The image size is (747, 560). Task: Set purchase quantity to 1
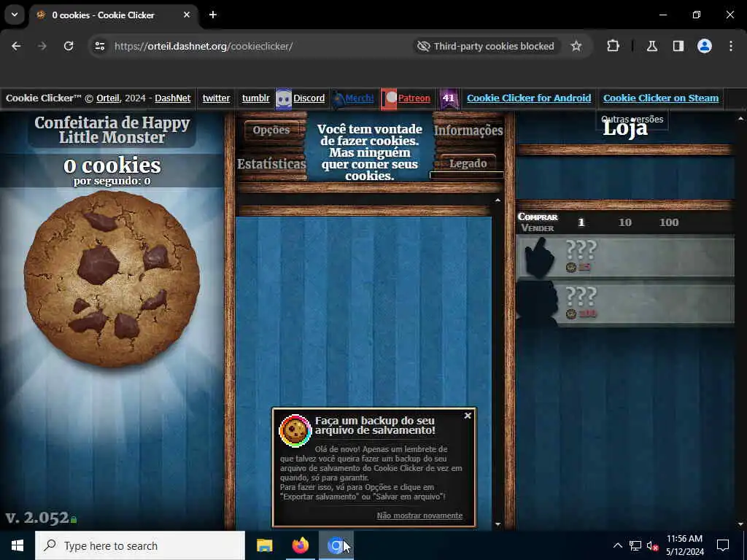click(581, 222)
